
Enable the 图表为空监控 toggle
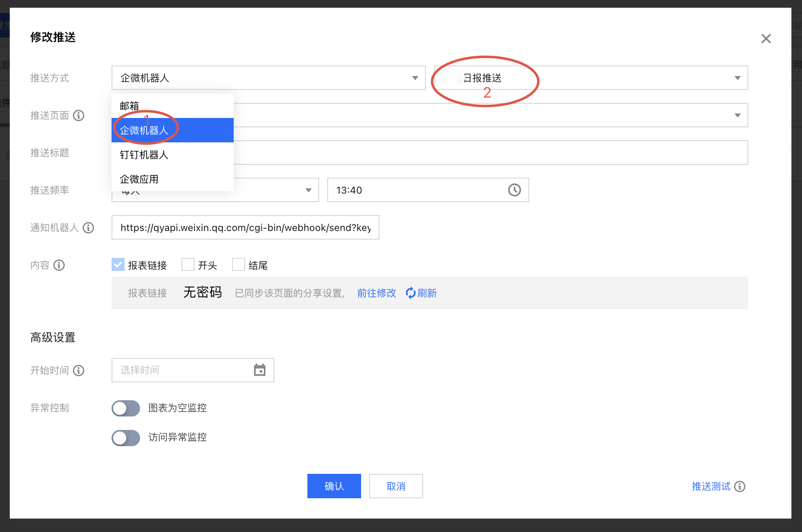point(126,408)
